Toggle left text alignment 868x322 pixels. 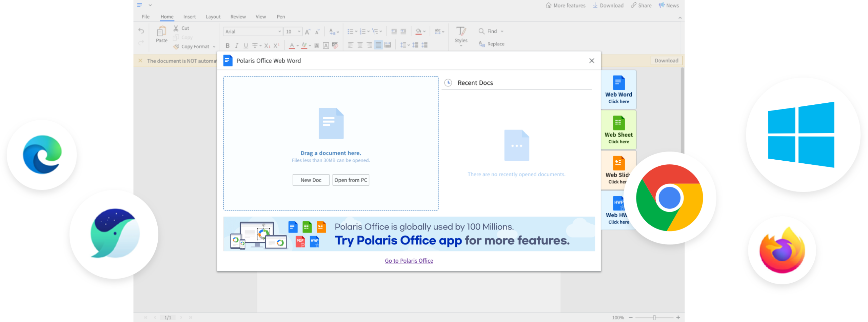coord(351,45)
